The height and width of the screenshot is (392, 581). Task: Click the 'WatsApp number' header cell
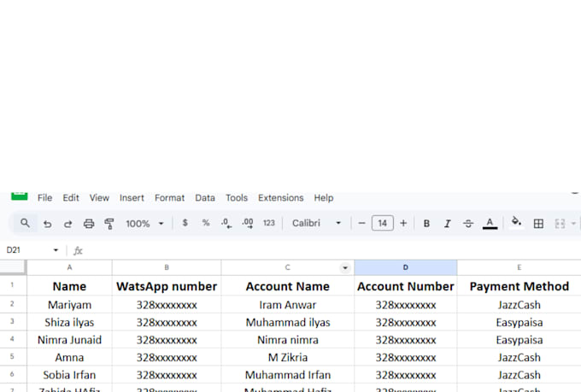(167, 286)
